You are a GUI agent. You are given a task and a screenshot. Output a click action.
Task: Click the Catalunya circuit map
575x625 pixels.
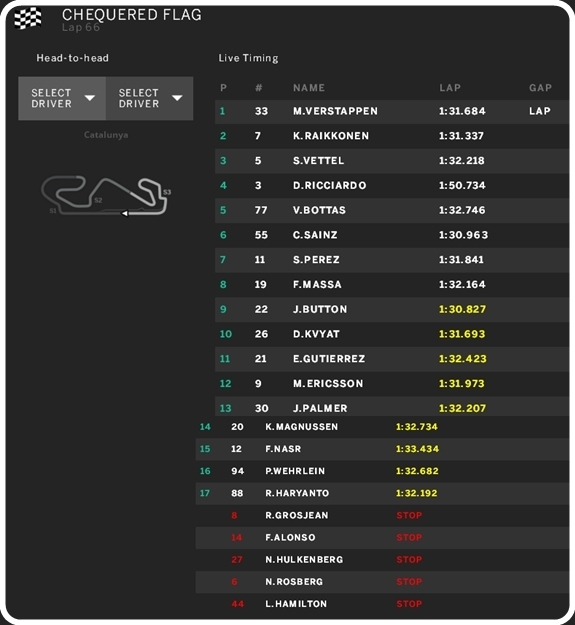[106, 196]
